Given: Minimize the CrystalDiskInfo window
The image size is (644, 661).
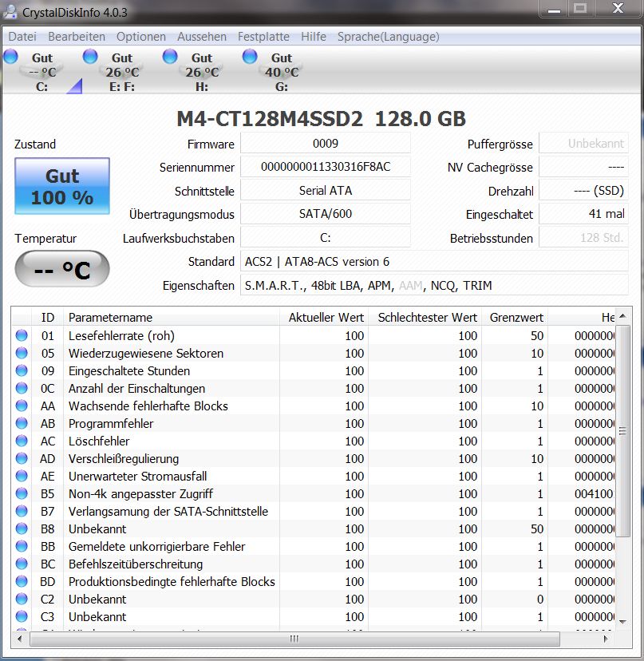Looking at the screenshot, I should 554,9.
